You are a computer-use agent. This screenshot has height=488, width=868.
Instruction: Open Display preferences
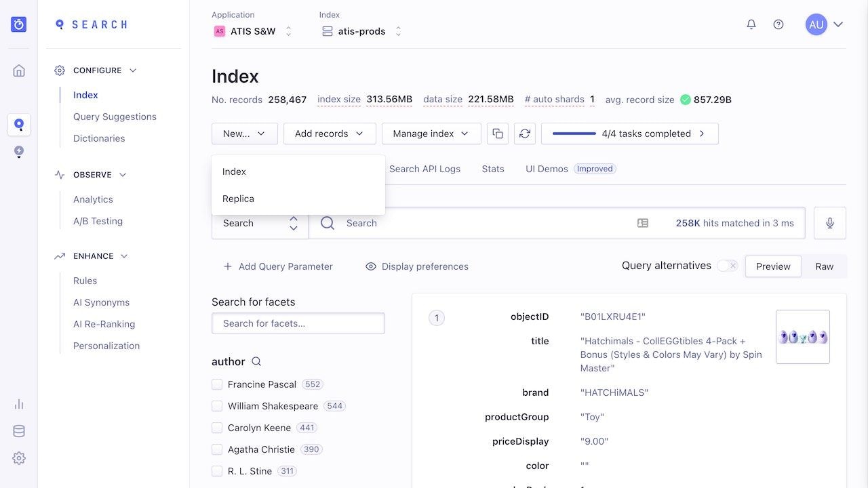(x=416, y=266)
